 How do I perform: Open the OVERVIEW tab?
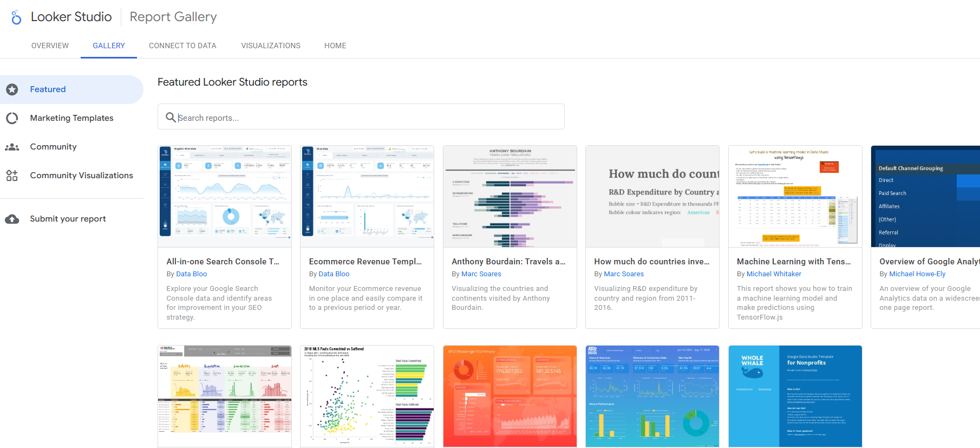point(50,46)
